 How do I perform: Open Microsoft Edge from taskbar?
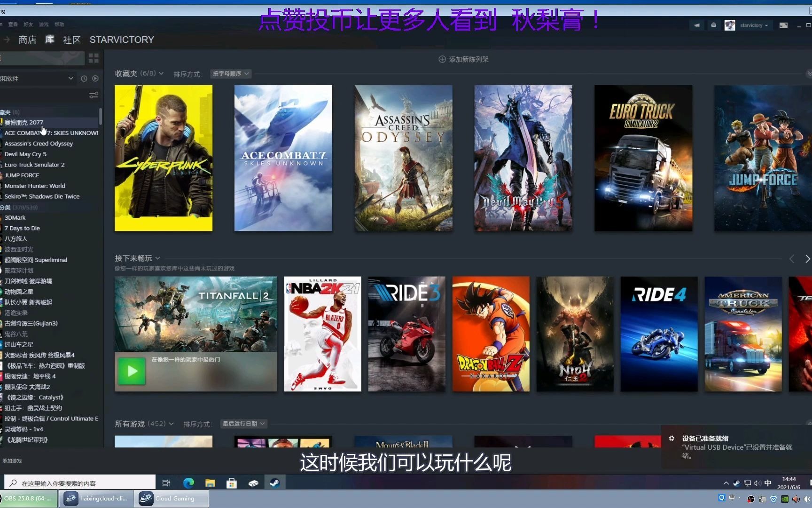click(x=188, y=483)
